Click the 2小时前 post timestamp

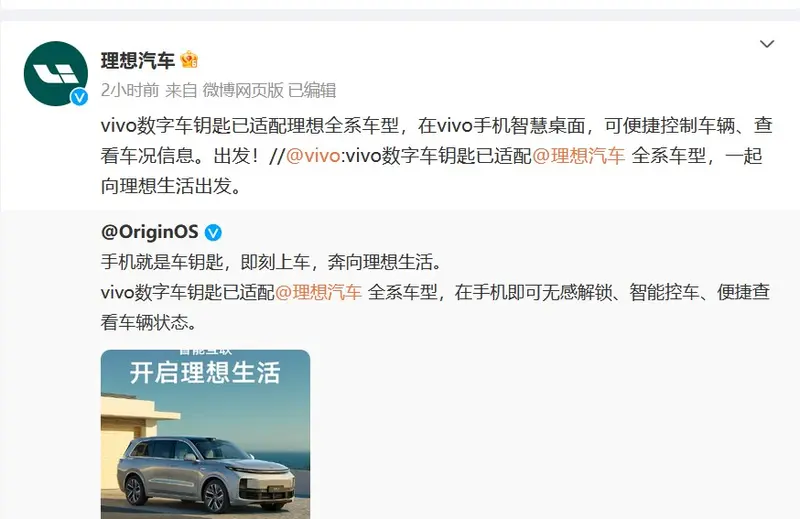(x=130, y=90)
